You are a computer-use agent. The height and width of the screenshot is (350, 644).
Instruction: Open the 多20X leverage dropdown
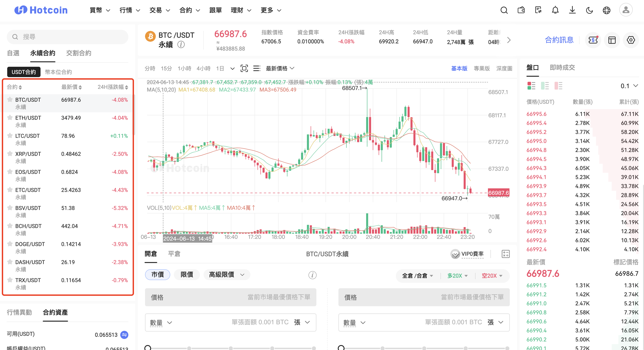[457, 276]
